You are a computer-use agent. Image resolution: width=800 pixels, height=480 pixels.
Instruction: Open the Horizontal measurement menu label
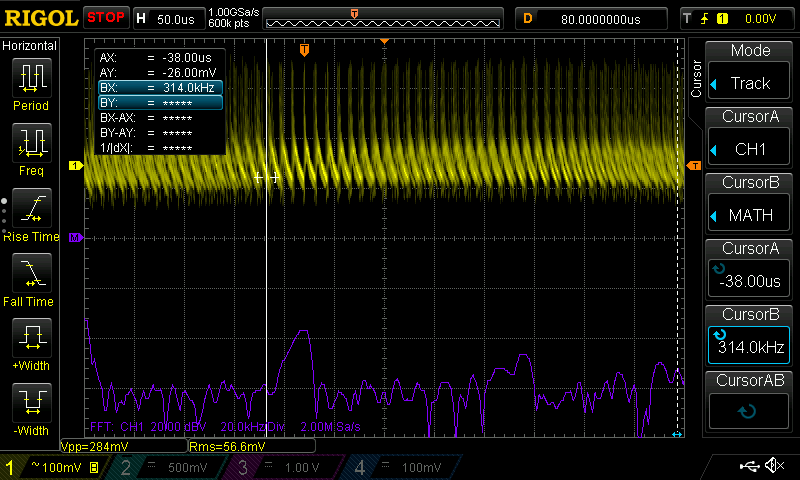(30, 46)
